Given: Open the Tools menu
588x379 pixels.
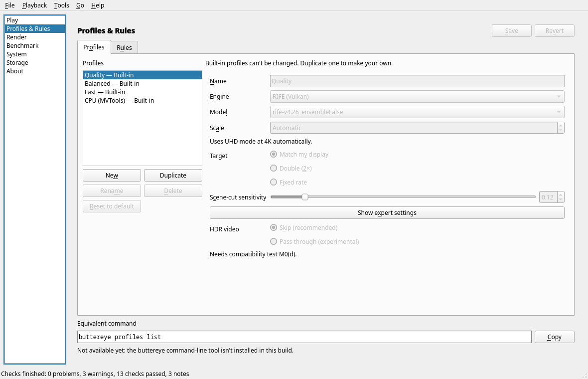Looking at the screenshot, I should pyautogui.click(x=61, y=5).
